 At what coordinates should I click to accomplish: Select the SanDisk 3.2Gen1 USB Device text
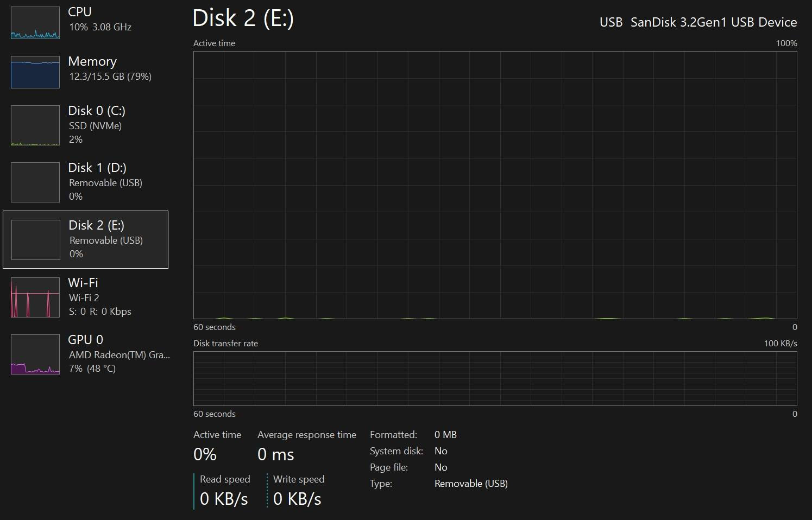pos(713,22)
